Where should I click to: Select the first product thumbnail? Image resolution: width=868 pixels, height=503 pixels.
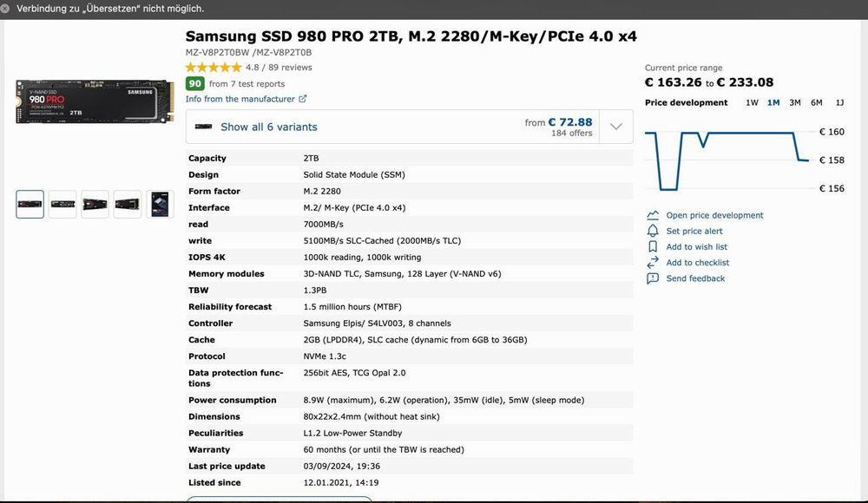[30, 205]
